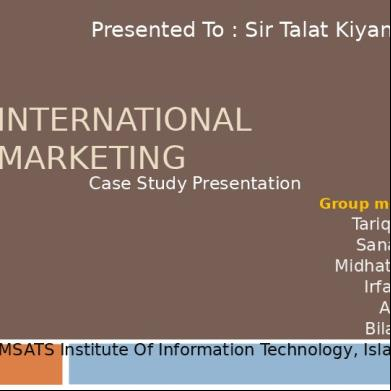The image size is (391, 391).
Task: Click the word Technology in footer
Action: pos(306,351)
